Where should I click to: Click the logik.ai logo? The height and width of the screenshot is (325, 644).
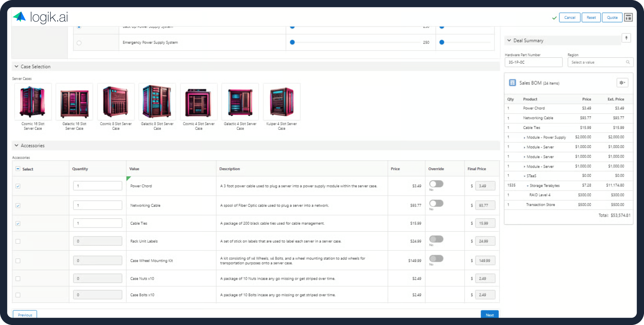coord(41,17)
